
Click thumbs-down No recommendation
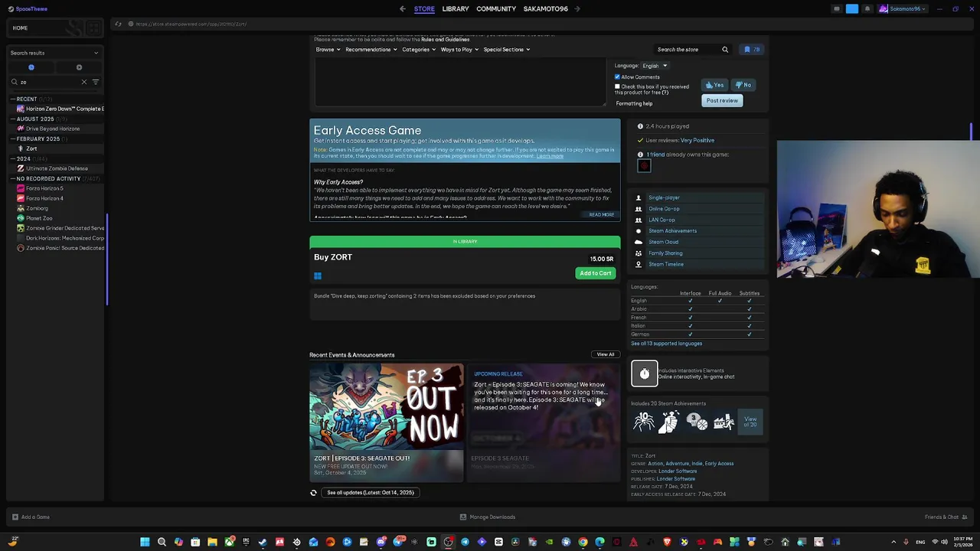click(x=743, y=85)
